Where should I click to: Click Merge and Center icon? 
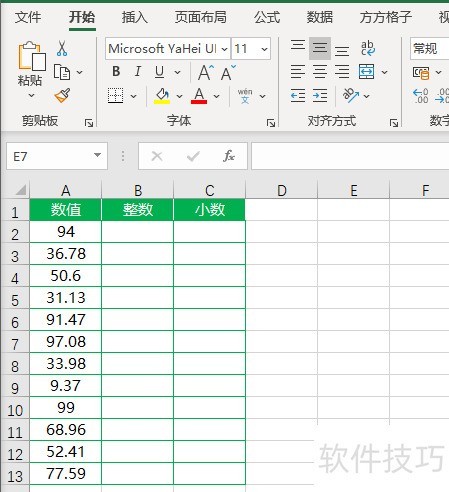pos(366,72)
